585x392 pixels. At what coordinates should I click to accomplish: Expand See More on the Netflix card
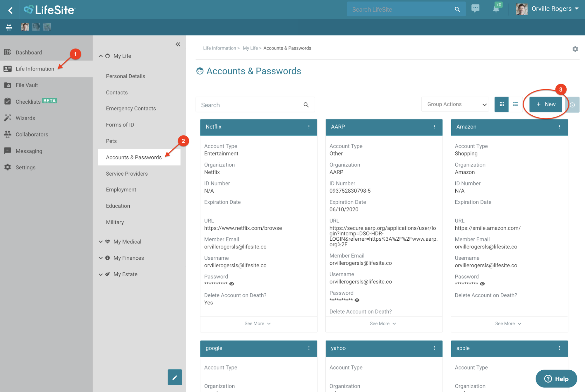258,323
